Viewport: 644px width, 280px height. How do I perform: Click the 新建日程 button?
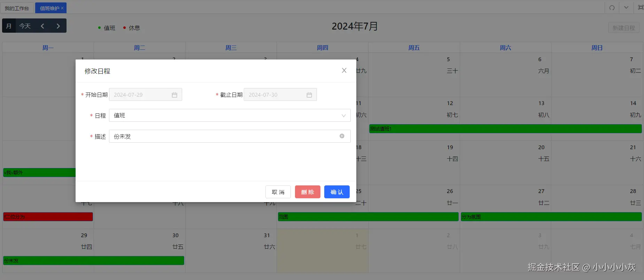[x=623, y=28]
